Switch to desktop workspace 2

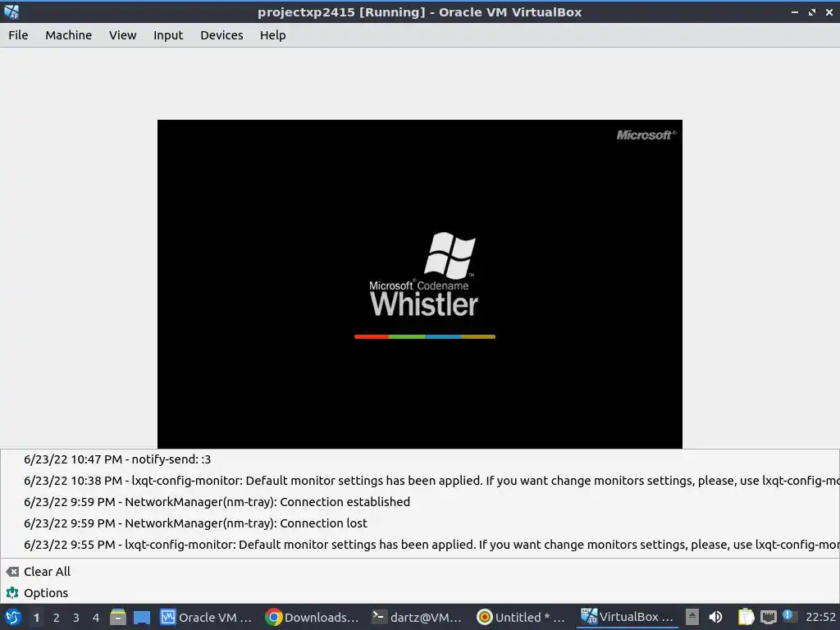pyautogui.click(x=57, y=618)
